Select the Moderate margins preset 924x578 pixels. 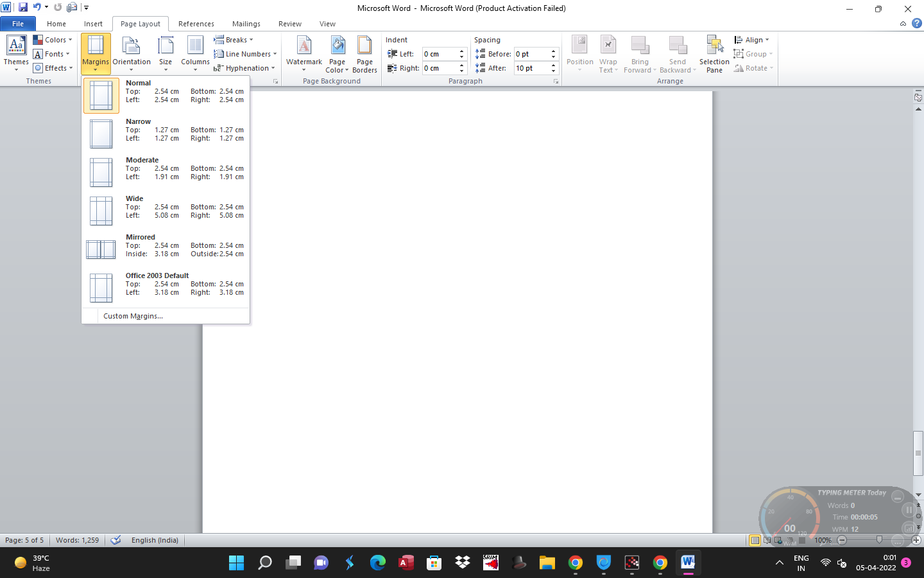click(x=166, y=172)
